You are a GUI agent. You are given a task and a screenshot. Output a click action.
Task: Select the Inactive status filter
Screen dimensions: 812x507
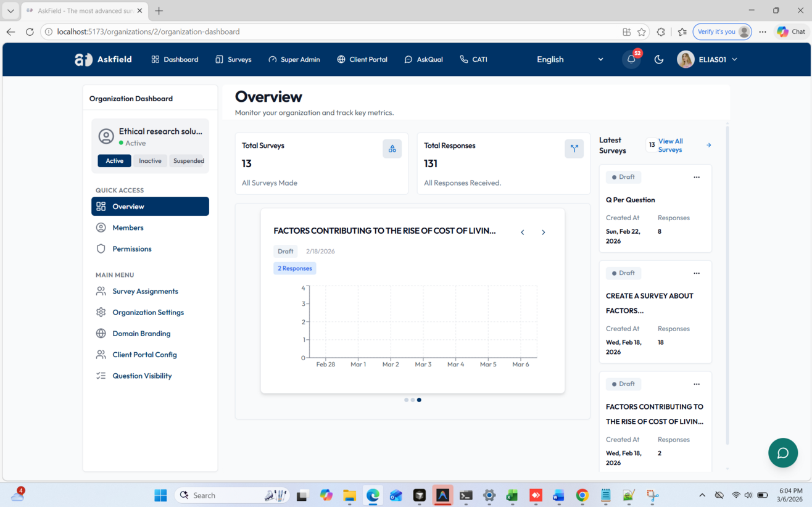150,160
